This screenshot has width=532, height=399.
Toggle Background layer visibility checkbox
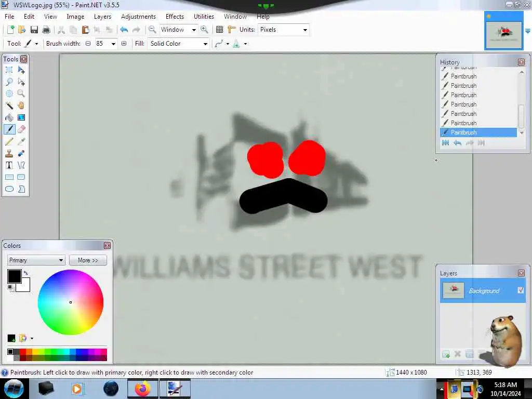tap(521, 290)
